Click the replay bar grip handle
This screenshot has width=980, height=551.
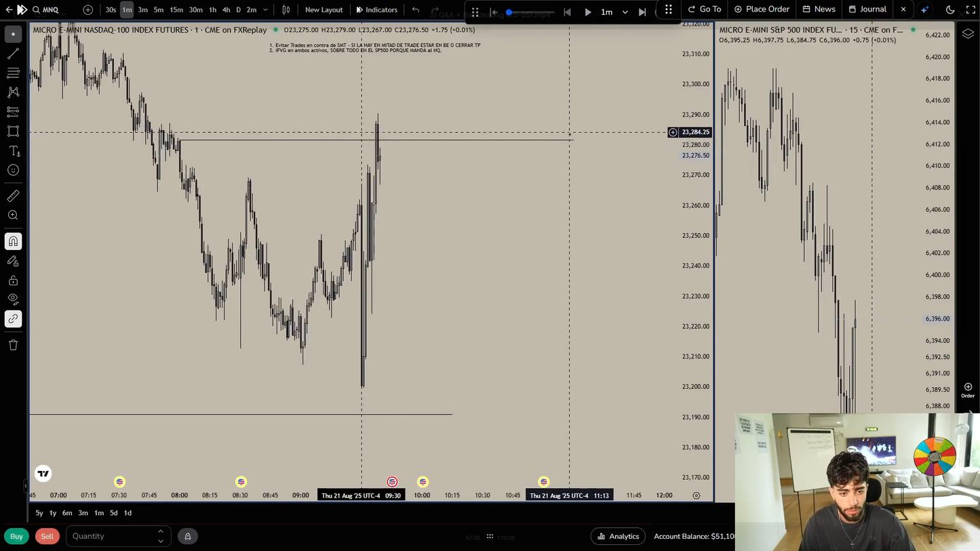click(475, 12)
